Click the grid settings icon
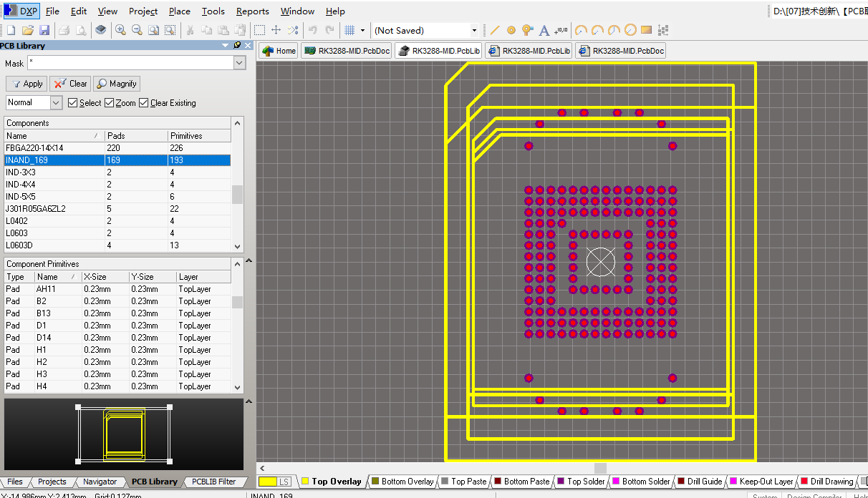868x498 pixels. [350, 30]
